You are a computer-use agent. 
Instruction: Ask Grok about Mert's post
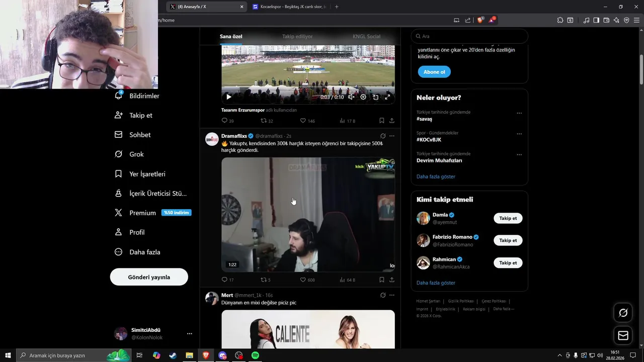pyautogui.click(x=383, y=295)
